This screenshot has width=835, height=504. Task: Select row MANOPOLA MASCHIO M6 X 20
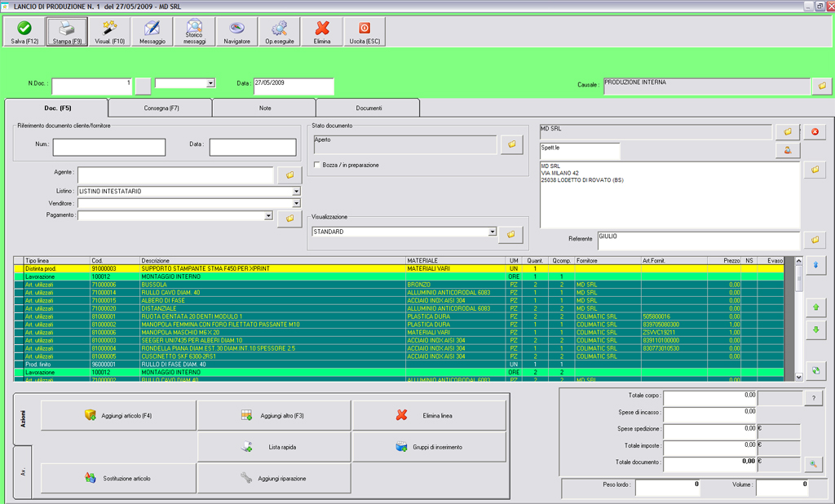pos(399,333)
